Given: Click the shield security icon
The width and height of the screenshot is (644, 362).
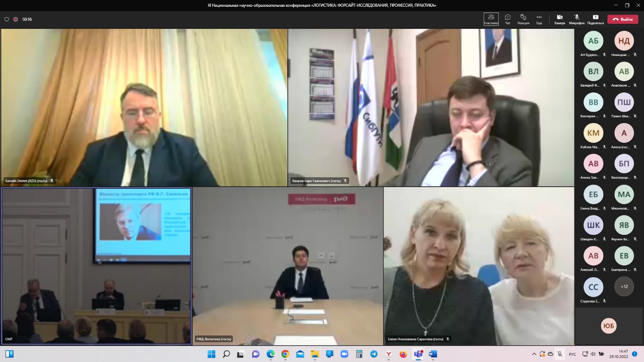Looking at the screenshot, I should click(7, 19).
